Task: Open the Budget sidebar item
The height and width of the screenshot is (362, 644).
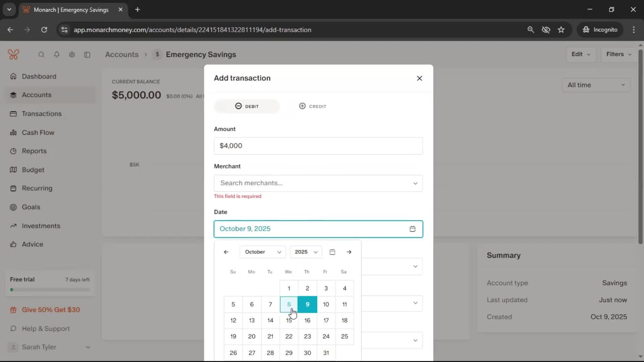Action: (x=33, y=170)
